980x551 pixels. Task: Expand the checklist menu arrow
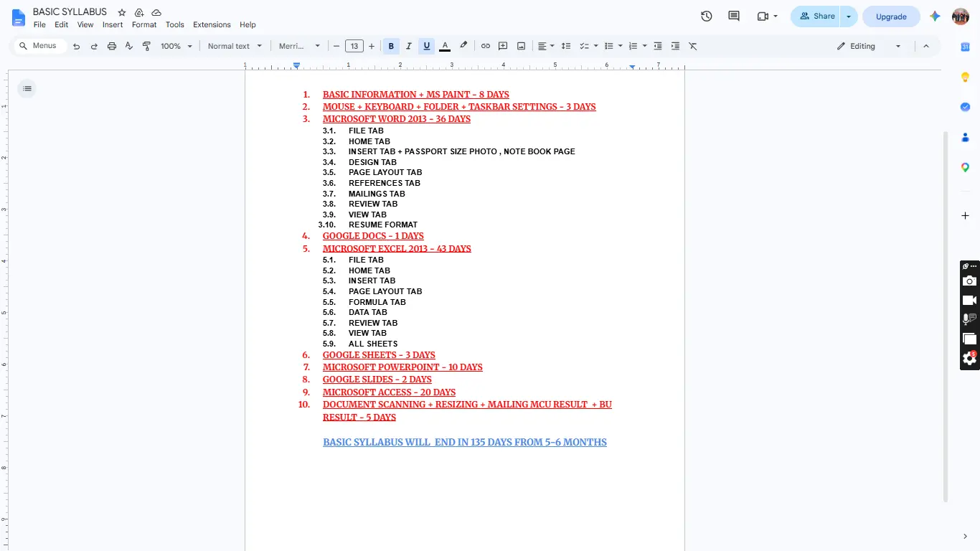click(x=596, y=46)
